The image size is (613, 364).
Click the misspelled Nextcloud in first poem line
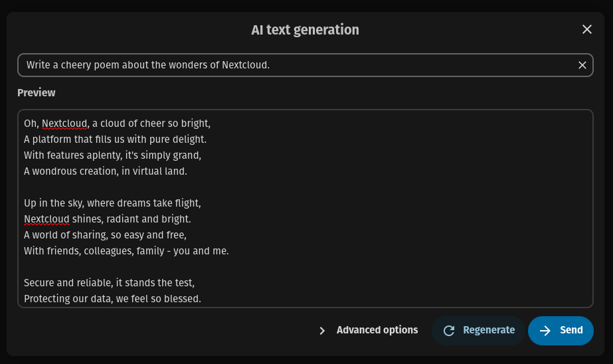[64, 124]
